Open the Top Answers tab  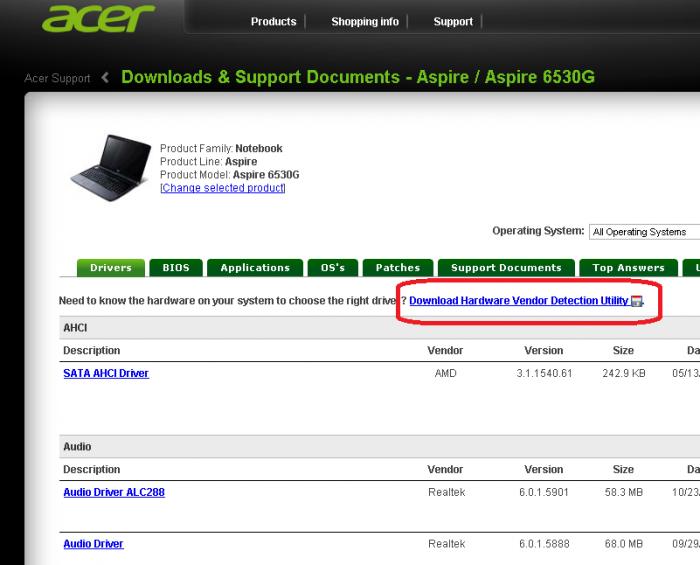pyautogui.click(x=629, y=268)
